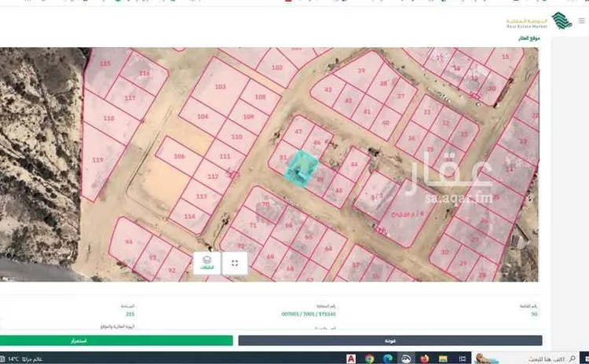The image size is (589, 364).
Task: Click the taskbar search box
Action: point(526,359)
